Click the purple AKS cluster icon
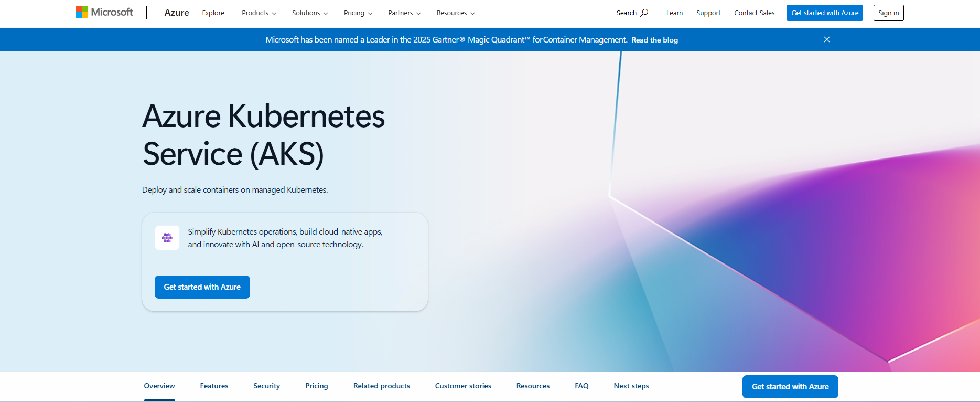The width and height of the screenshot is (980, 402). 167,238
